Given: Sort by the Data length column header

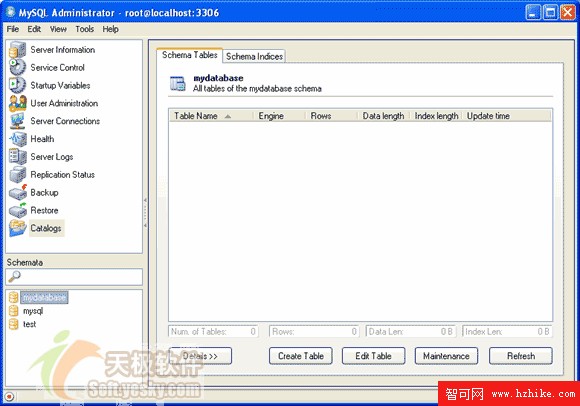Looking at the screenshot, I should coord(383,116).
